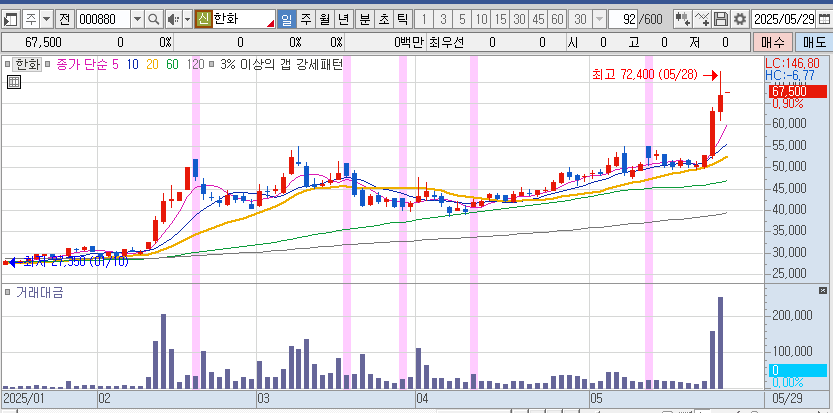Click the 3% 이상의 갭 강세패턴 legend text
The image size is (833, 413).
click(x=282, y=64)
